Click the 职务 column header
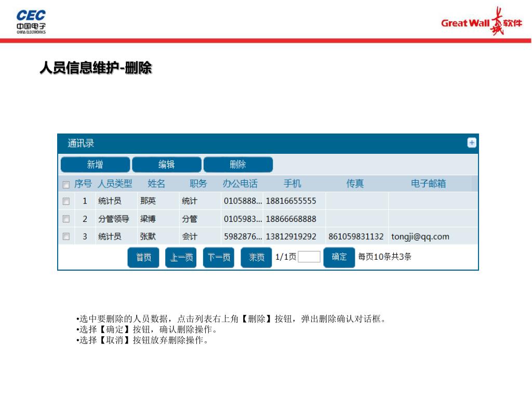The height and width of the screenshot is (399, 532). click(198, 183)
